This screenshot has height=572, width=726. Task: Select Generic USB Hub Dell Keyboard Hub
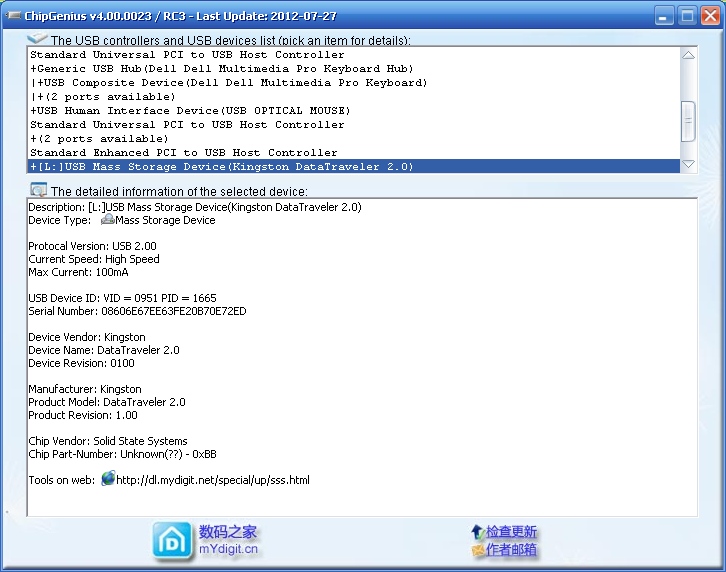pos(221,69)
